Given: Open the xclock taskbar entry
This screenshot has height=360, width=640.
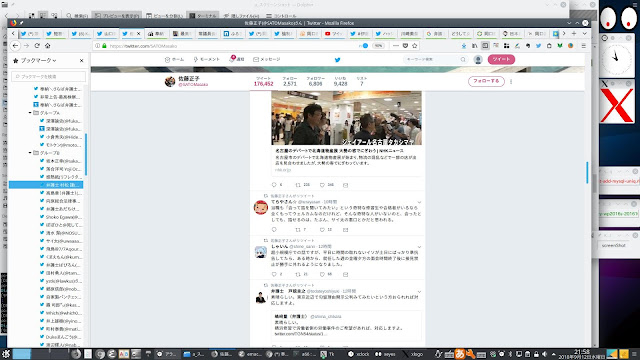Looking at the screenshot, I should (x=359, y=354).
